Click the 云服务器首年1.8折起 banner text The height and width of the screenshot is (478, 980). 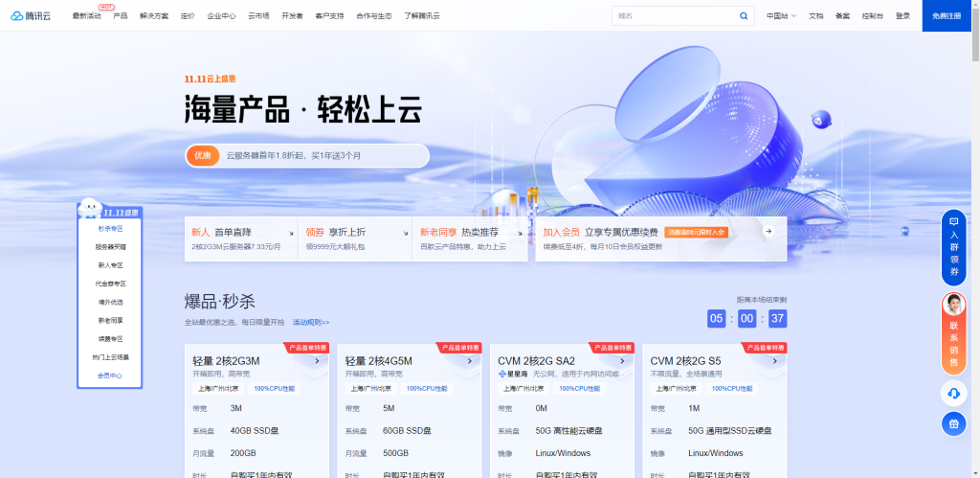coord(293,156)
